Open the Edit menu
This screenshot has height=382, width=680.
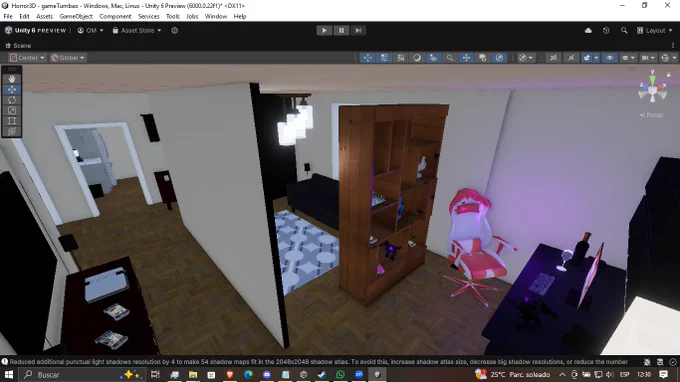(24, 16)
